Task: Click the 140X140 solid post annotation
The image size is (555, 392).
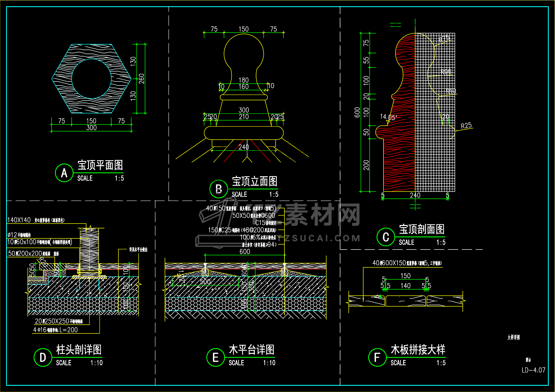Action: (x=36, y=220)
